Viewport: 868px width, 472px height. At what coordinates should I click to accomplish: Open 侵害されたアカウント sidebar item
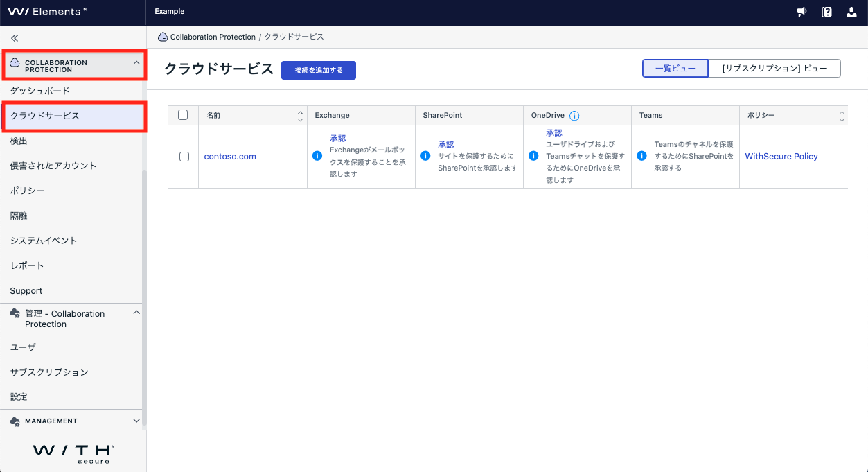click(53, 166)
